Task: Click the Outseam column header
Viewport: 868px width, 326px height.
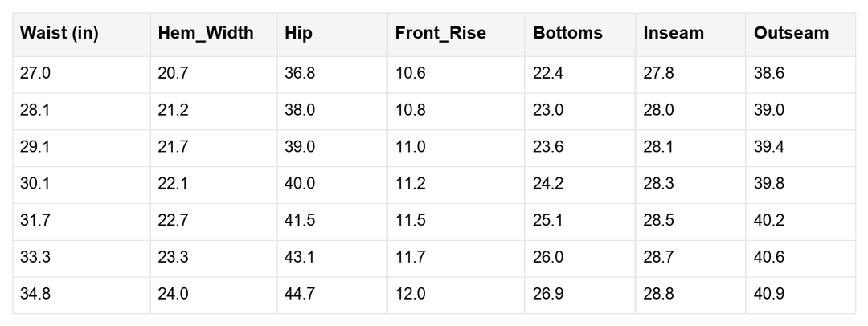Action: tap(800, 35)
